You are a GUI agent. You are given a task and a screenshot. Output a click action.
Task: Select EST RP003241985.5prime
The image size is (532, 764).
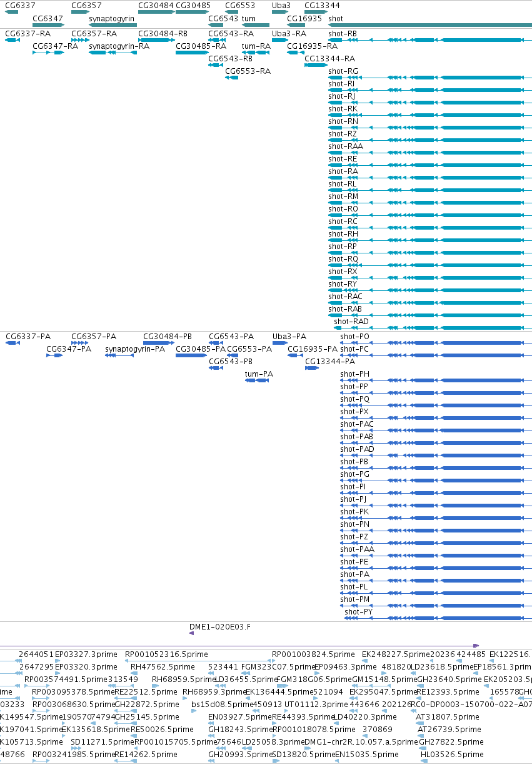(73, 755)
